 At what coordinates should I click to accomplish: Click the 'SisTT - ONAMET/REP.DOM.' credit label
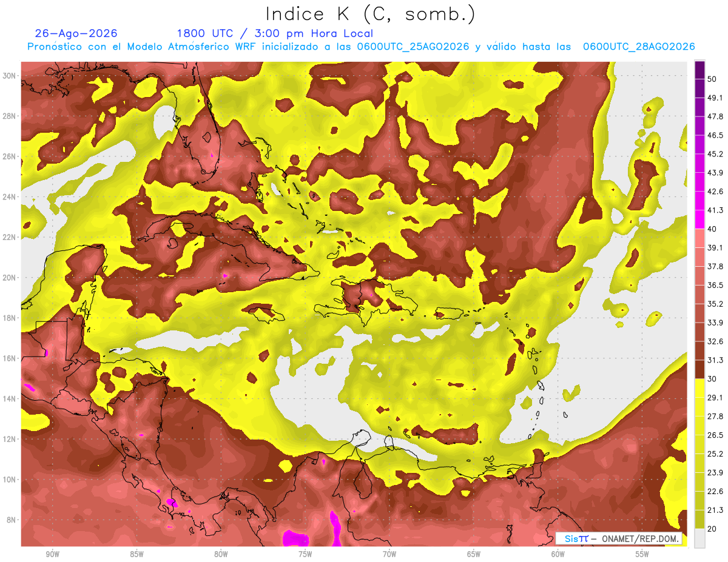[619, 538]
